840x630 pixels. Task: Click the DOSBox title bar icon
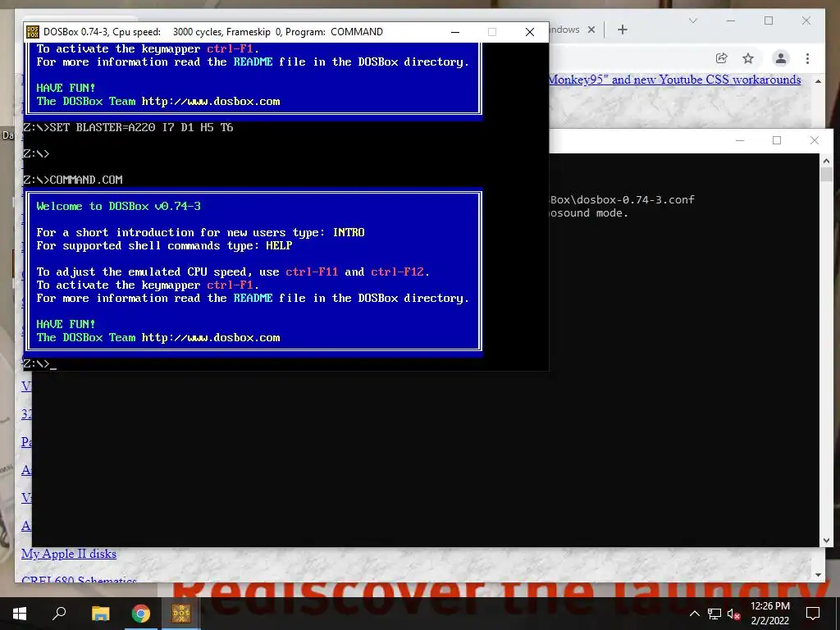point(32,32)
